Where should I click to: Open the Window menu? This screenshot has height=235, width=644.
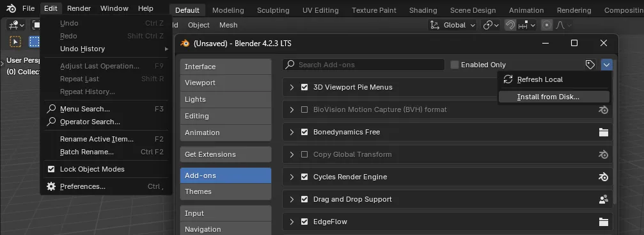coord(114,8)
